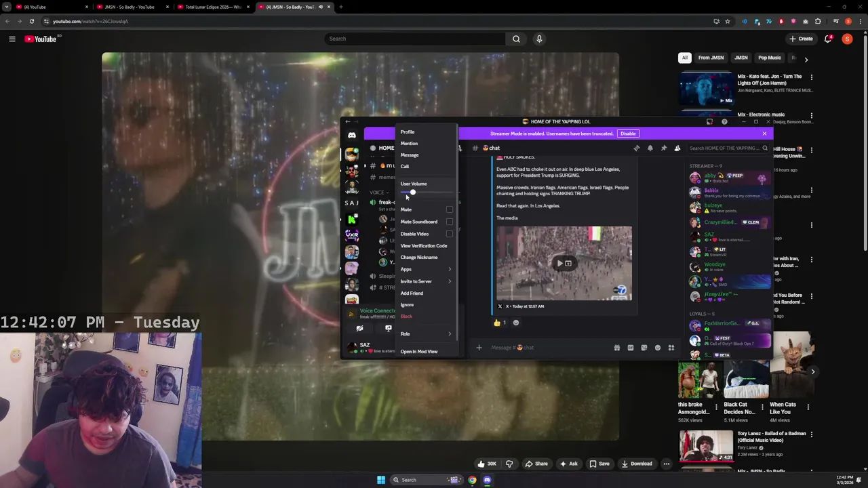Screen dimensions: 868x488
Task: Open Chrome extensions puzzle icon
Action: point(818,21)
